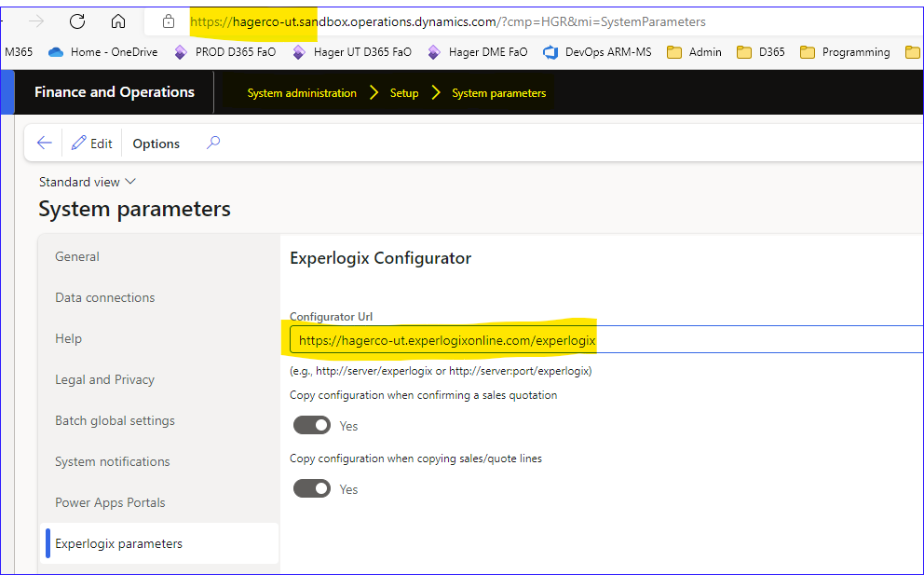Viewport: 924px width, 575px height.
Task: Select the Data connections tab
Action: (159, 297)
